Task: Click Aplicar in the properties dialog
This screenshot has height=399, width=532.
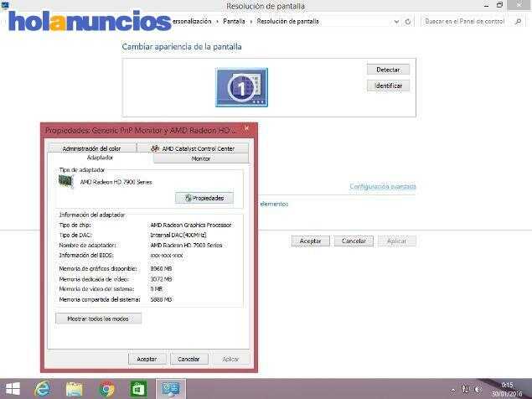Action: tap(230, 359)
